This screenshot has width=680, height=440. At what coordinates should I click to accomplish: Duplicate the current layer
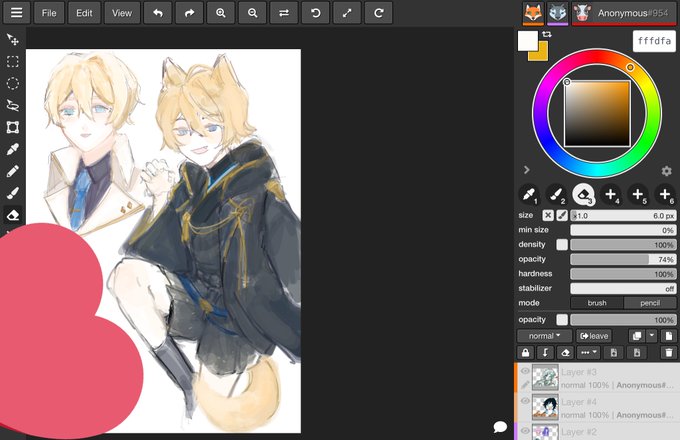[x=637, y=336]
